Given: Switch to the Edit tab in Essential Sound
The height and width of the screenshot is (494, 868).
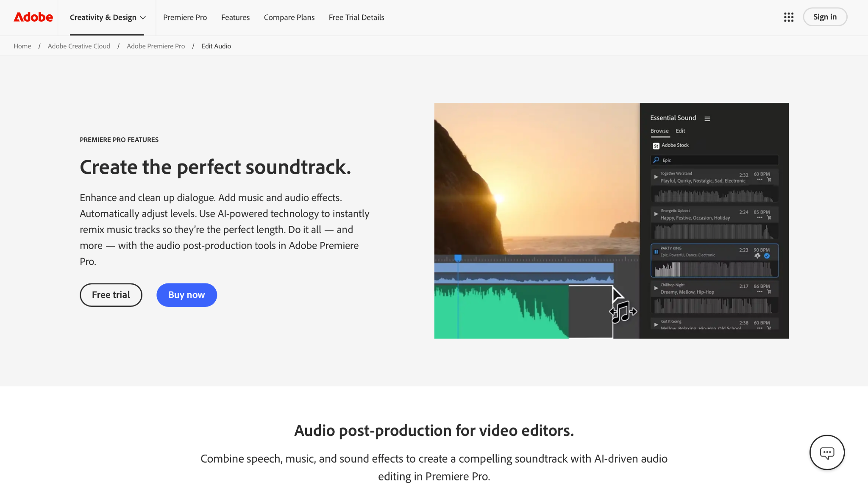Looking at the screenshot, I should click(x=680, y=131).
